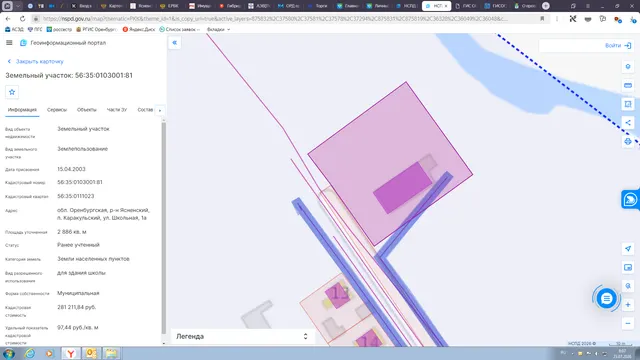Click the print map icon
The image size is (640, 360).
[628, 141]
